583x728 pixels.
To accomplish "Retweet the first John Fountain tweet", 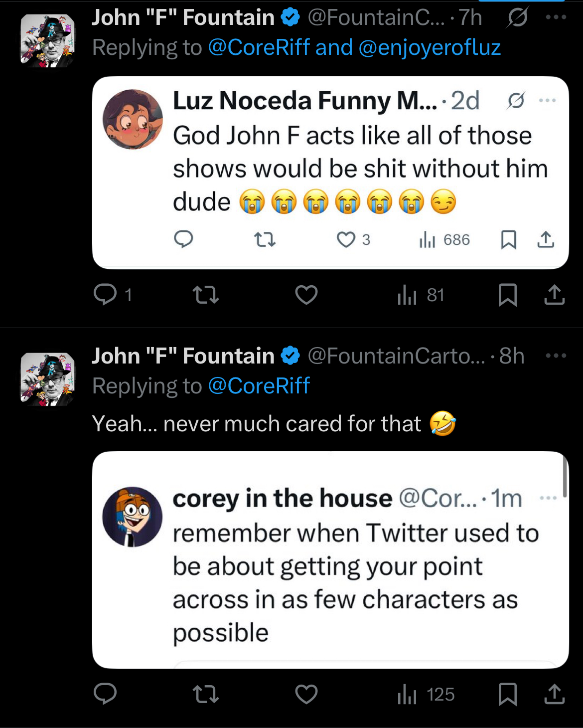I will (x=206, y=295).
